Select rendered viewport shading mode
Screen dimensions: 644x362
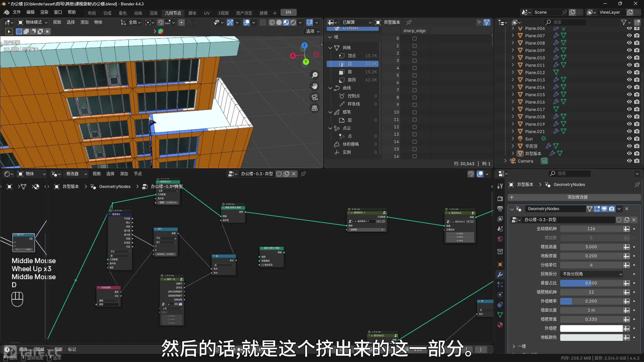(293, 22)
